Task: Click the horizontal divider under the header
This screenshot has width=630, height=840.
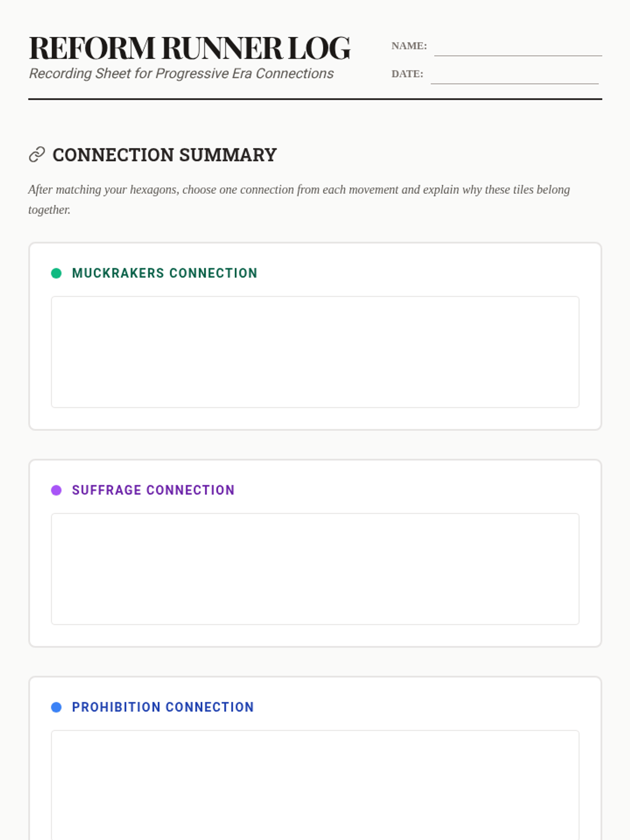Action: (315, 99)
